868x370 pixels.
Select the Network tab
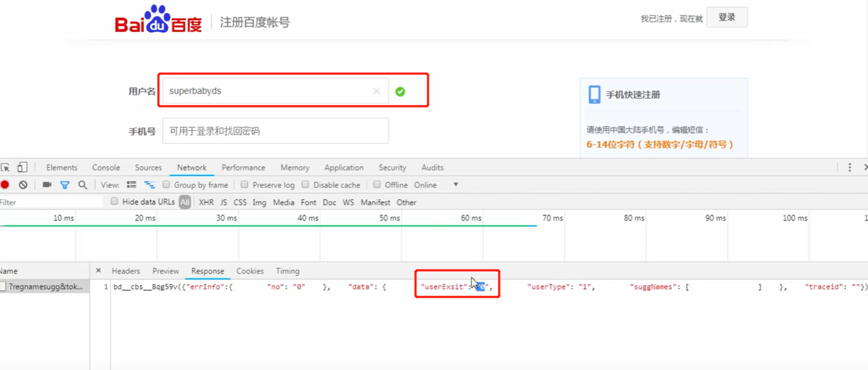[192, 167]
